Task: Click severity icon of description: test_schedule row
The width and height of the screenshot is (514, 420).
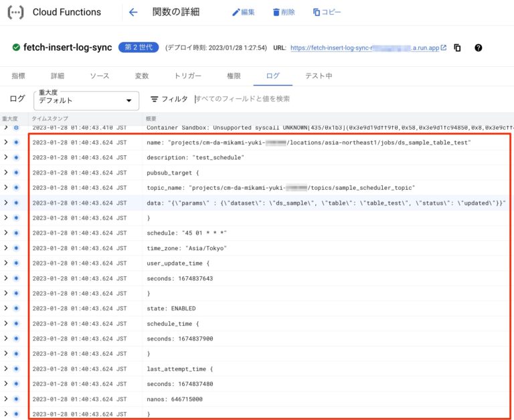Action: (16, 157)
